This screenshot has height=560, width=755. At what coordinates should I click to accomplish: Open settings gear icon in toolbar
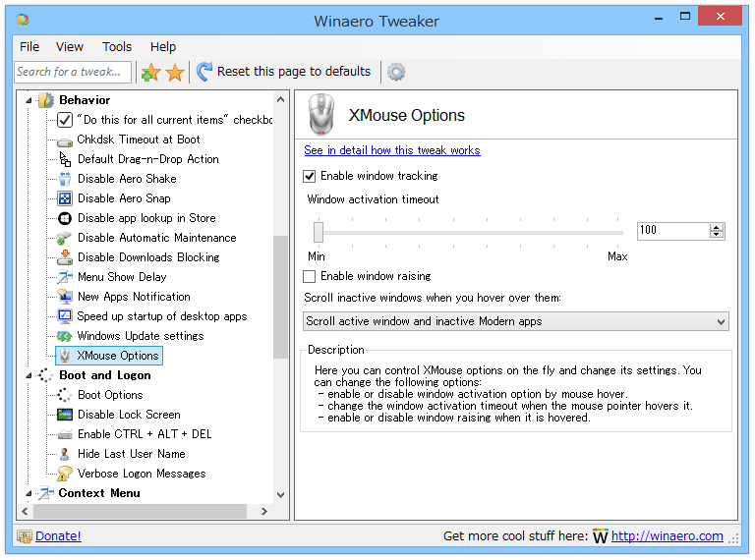(x=396, y=72)
